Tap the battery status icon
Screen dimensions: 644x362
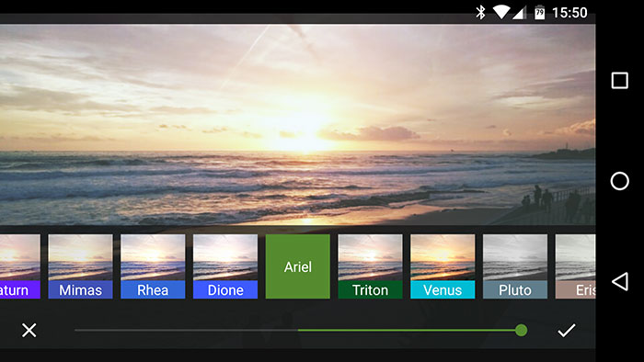tap(539, 12)
